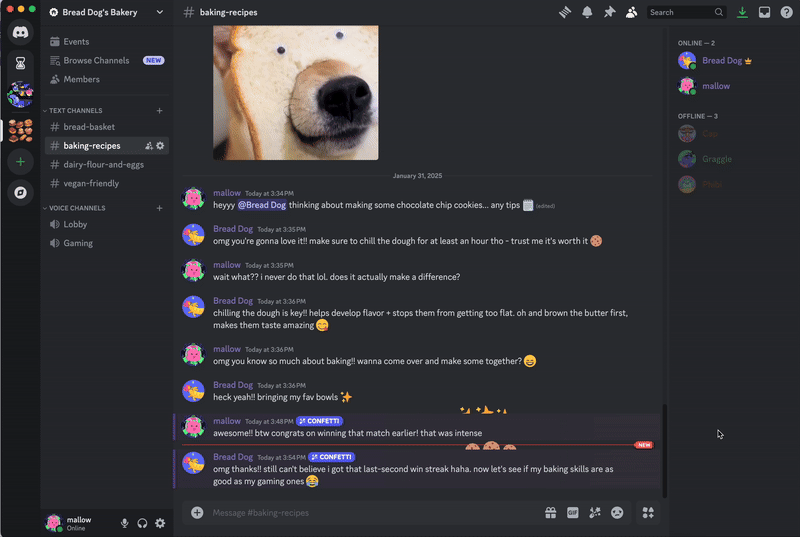Click the @Bread Dog mention link

click(262, 205)
